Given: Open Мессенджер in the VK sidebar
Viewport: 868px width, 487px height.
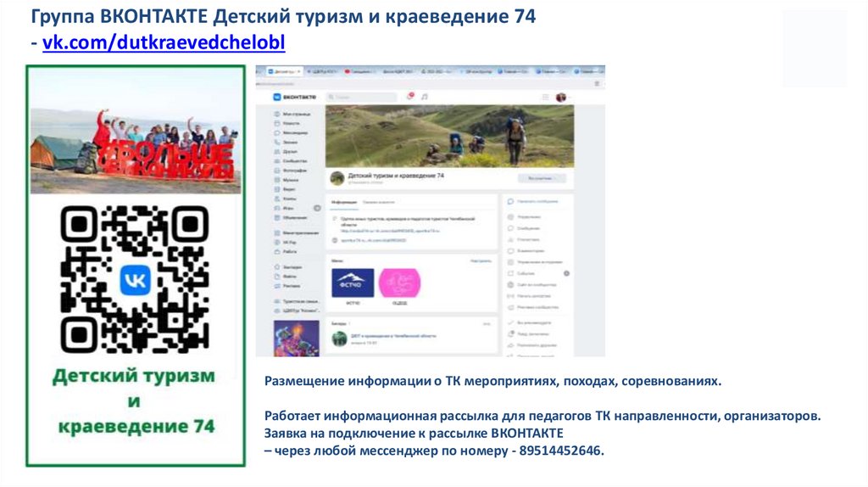Looking at the screenshot, I should click(292, 133).
